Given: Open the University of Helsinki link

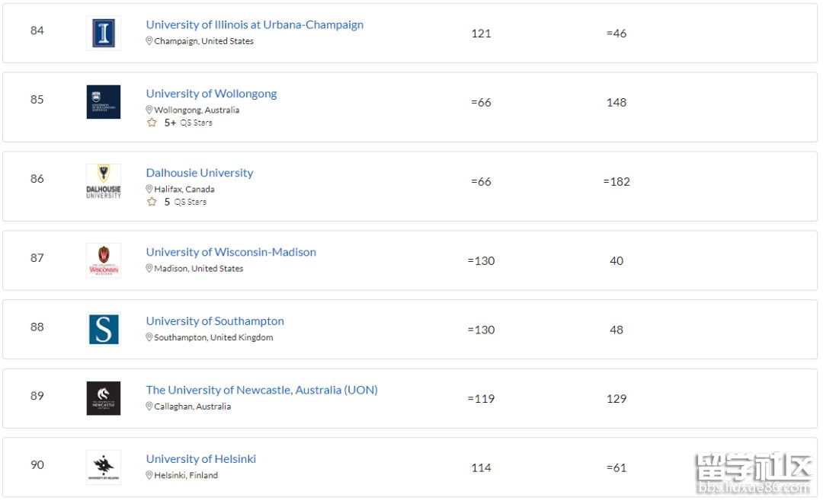Looking at the screenshot, I should [x=201, y=459].
